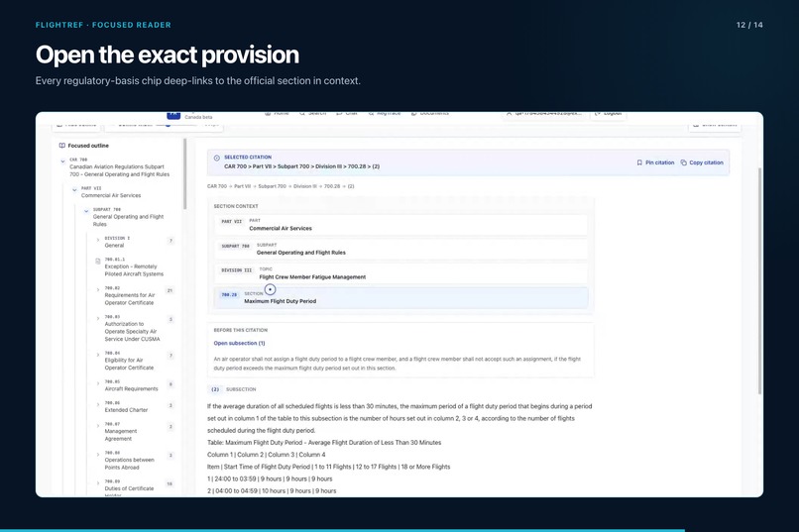Click Subpart 700 General Operating context row
Image resolution: width=799 pixels, height=532 pixels.
(401, 249)
